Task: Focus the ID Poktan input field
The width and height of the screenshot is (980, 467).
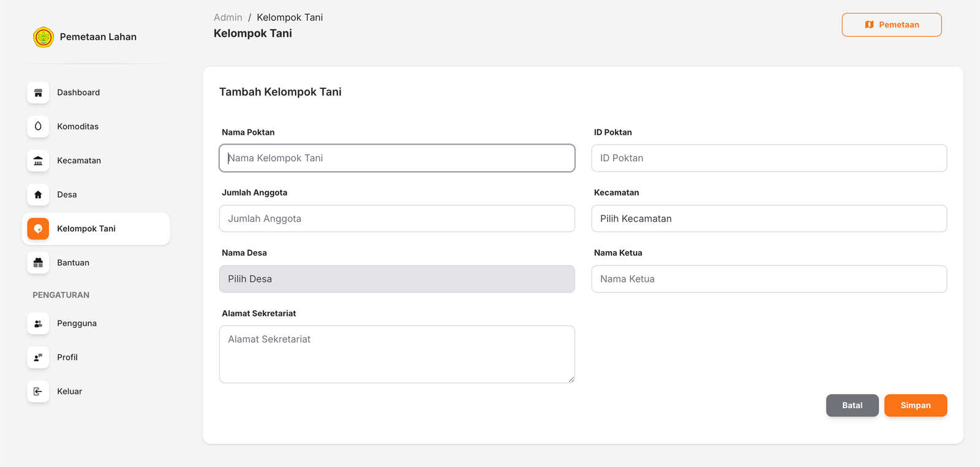Action: click(x=769, y=158)
